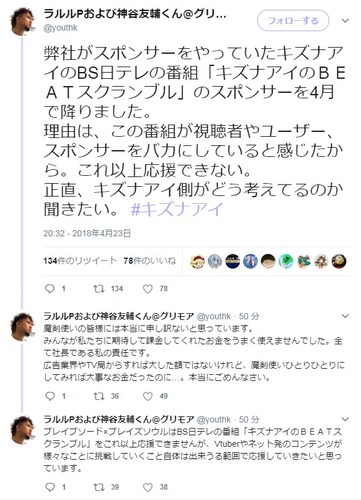Viewport: 361px width, 500px height.
Task: View the 134件のリツイート list
Action: point(80,261)
